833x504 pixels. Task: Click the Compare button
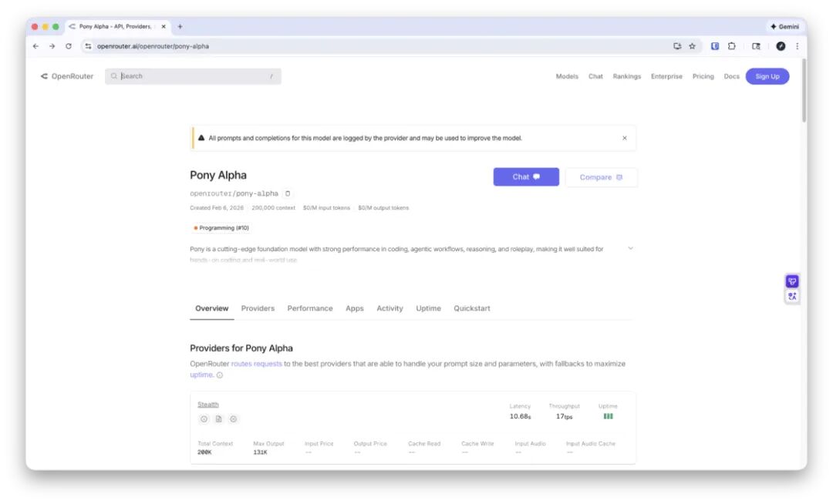pyautogui.click(x=601, y=177)
